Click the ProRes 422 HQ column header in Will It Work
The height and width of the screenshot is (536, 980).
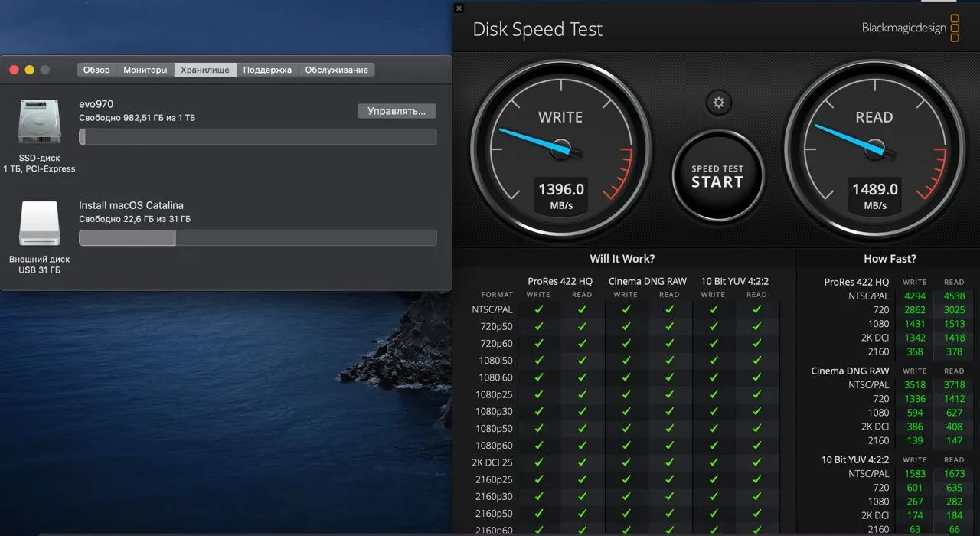click(560, 281)
